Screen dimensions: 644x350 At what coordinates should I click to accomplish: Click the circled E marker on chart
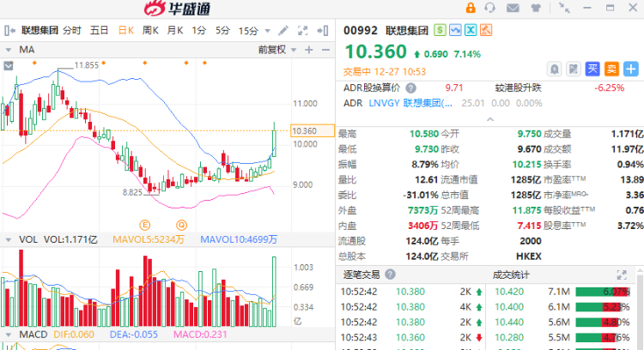pyautogui.click(x=144, y=225)
